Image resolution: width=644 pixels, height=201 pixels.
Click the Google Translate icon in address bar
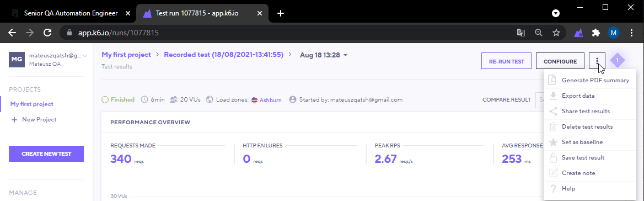521,33
